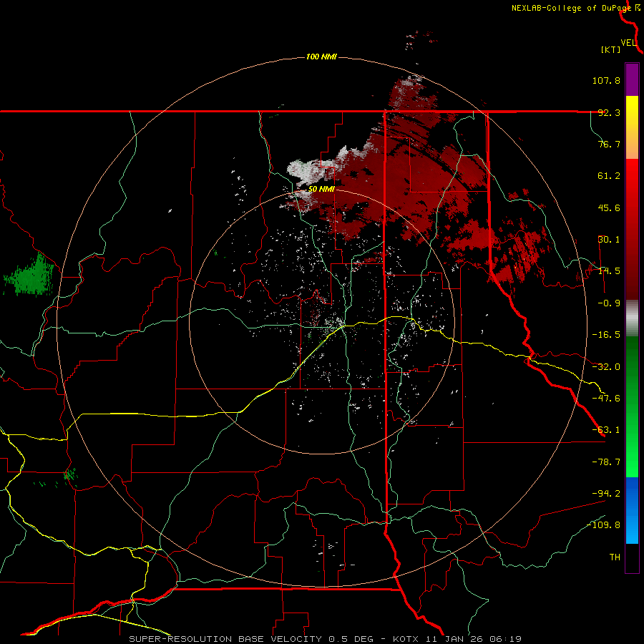Click the Super-Resolution Base Velocity caption

[326, 639]
